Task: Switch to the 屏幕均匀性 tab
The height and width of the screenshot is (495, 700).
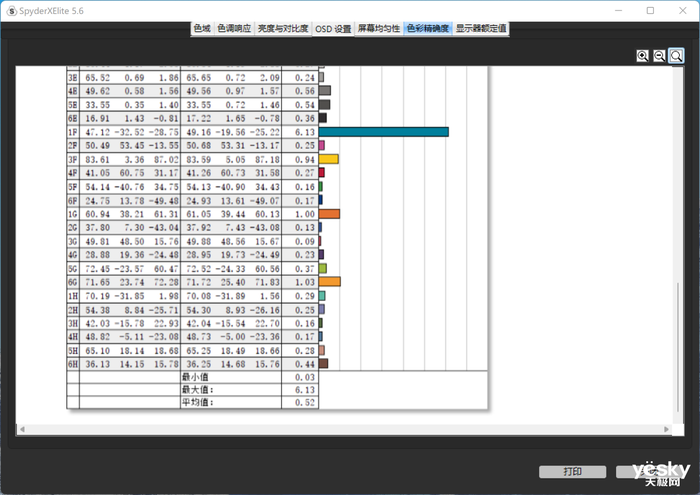Action: 379,29
